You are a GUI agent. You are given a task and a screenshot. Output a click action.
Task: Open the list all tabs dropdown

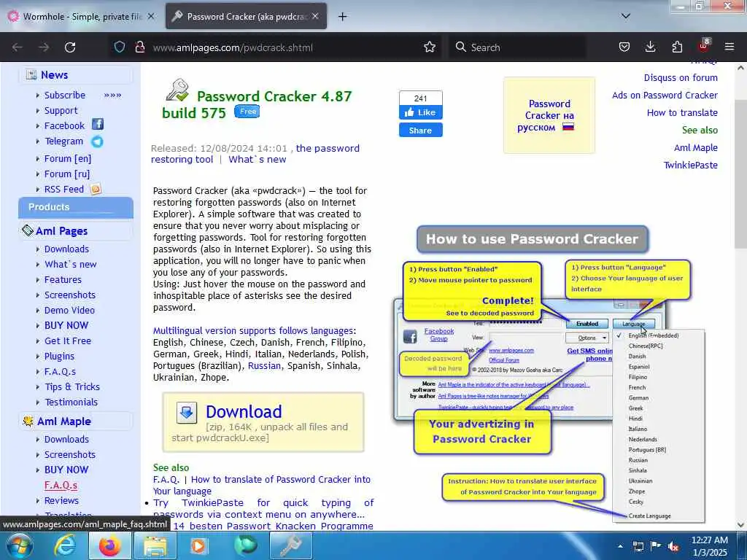[x=626, y=16]
